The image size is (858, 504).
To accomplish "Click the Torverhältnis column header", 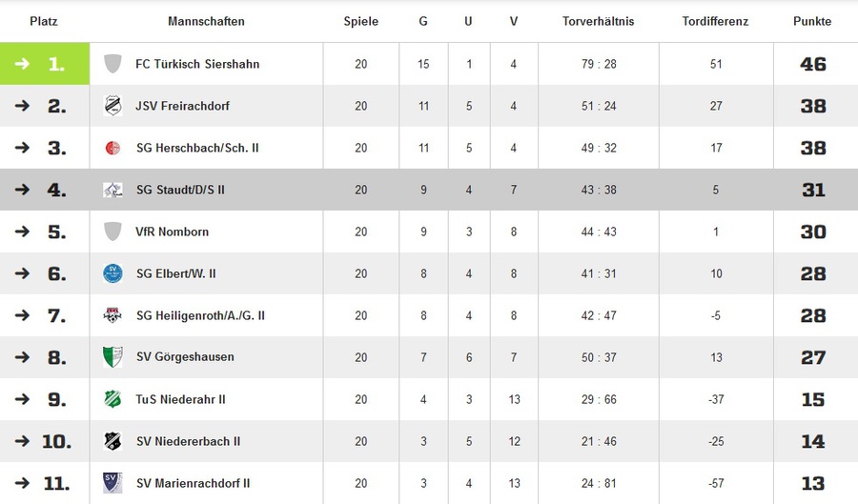I will 598,21.
